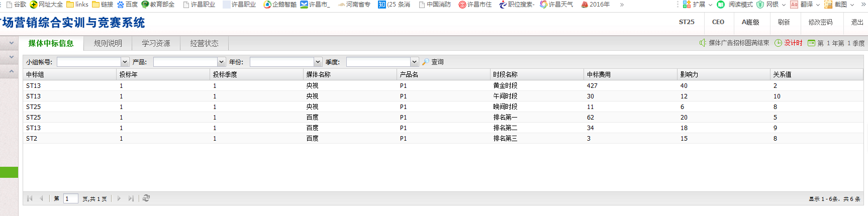Open the 职位搜索 bookmark
Image resolution: width=868 pixels, height=216 pixels.
pyautogui.click(x=517, y=5)
